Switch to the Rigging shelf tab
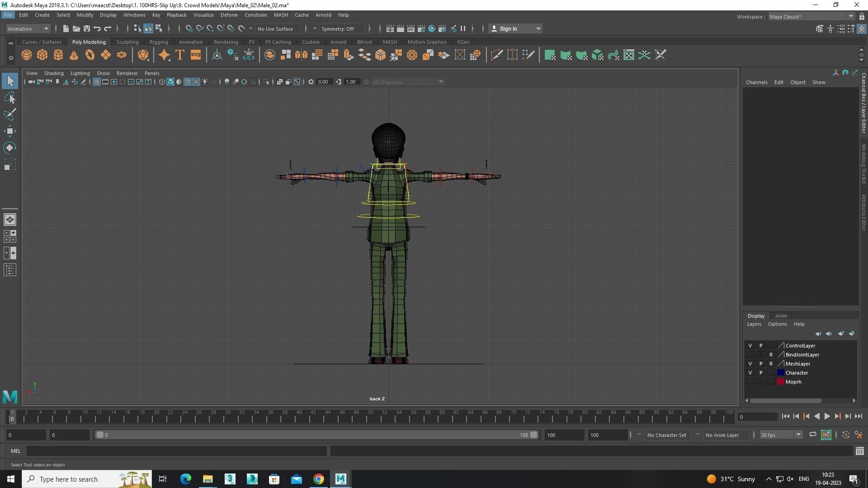The image size is (868, 488). pos(159,42)
